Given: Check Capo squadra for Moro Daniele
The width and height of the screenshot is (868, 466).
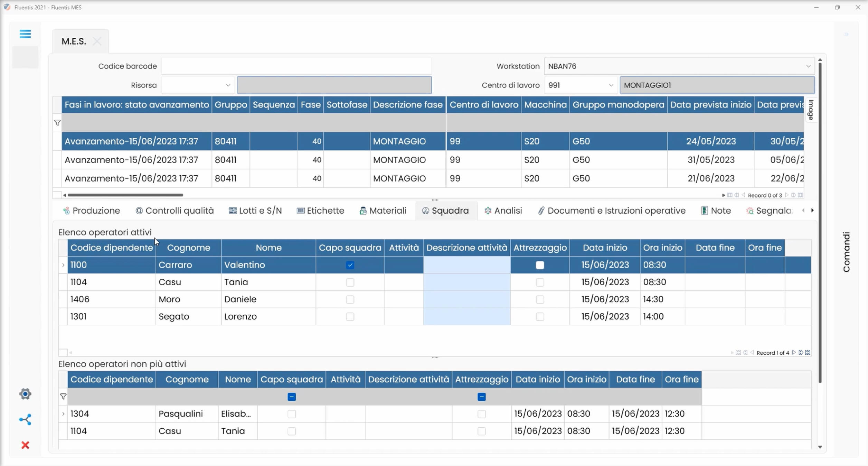Looking at the screenshot, I should coord(350,299).
